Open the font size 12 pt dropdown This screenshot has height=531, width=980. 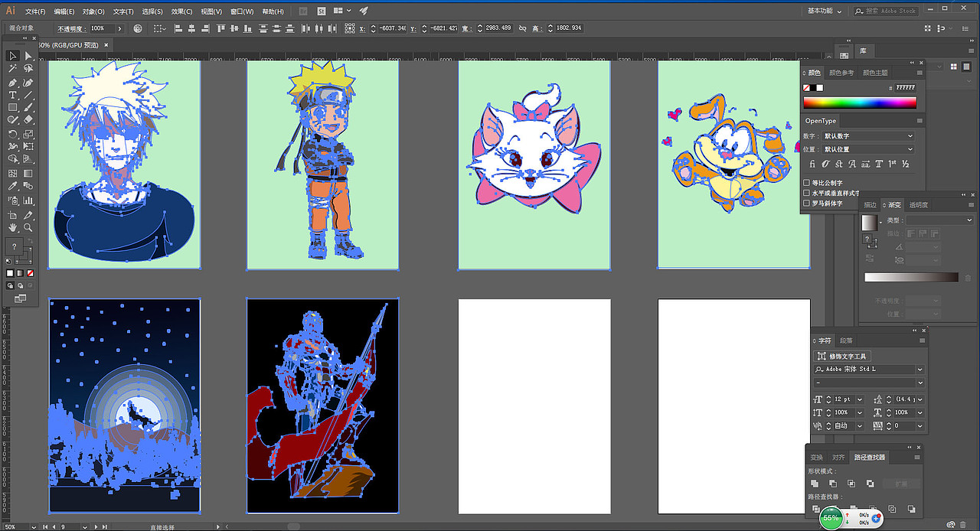point(860,399)
